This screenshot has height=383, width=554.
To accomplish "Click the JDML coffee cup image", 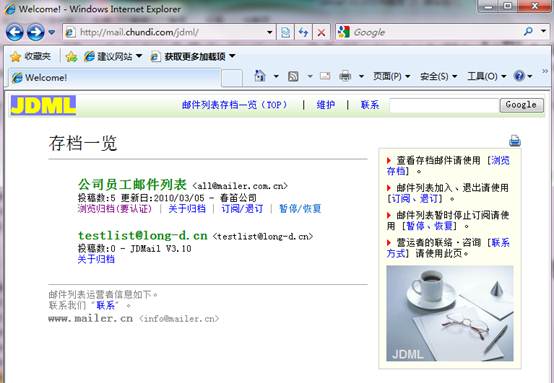I will [450, 313].
